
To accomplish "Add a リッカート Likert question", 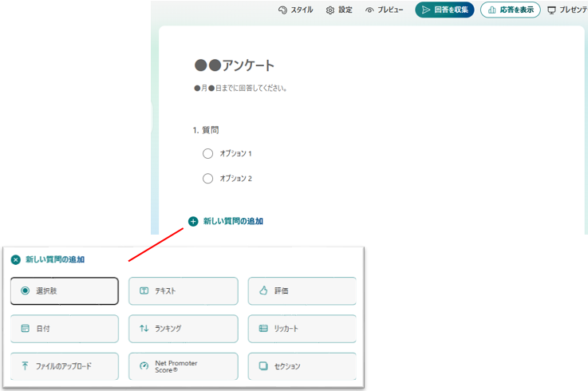I will (302, 328).
